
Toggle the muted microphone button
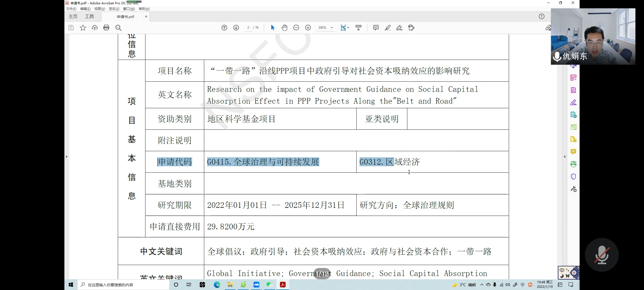tap(602, 255)
